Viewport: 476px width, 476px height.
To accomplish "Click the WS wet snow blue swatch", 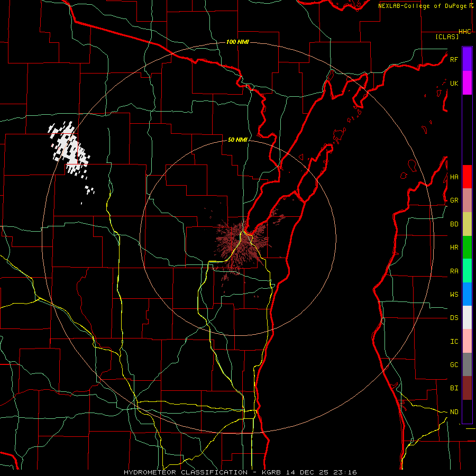I will tap(467, 294).
